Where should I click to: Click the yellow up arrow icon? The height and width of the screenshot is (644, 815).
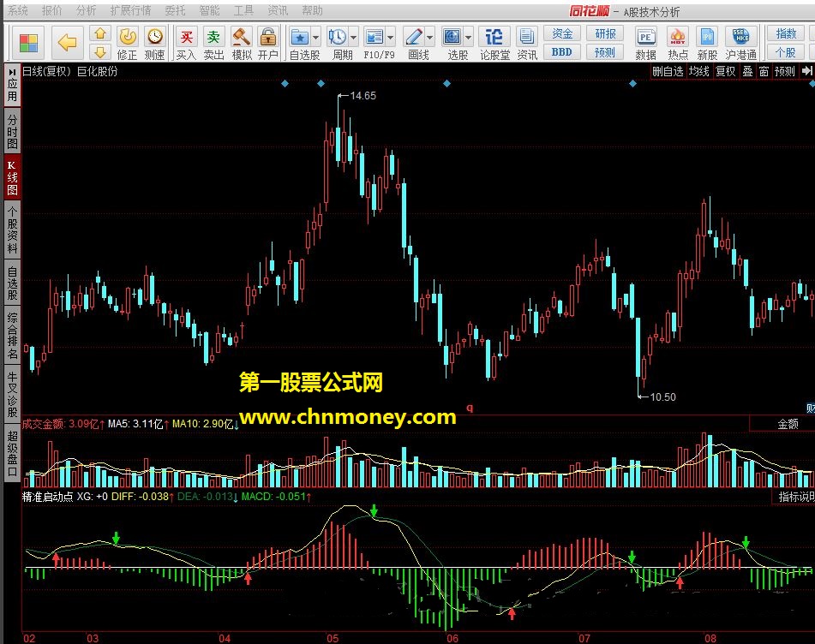[100, 33]
